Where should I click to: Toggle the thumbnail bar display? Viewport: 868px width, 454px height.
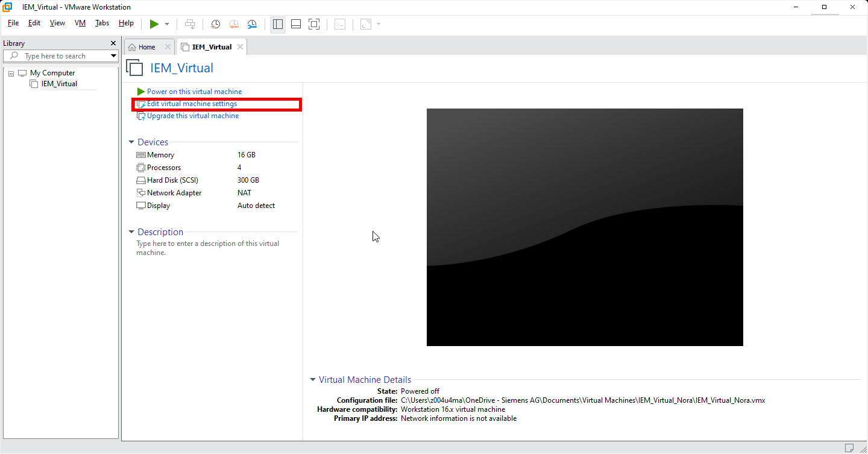pyautogui.click(x=296, y=24)
